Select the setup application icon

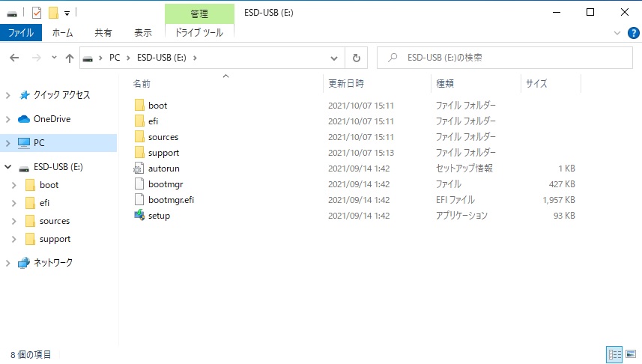click(x=139, y=216)
